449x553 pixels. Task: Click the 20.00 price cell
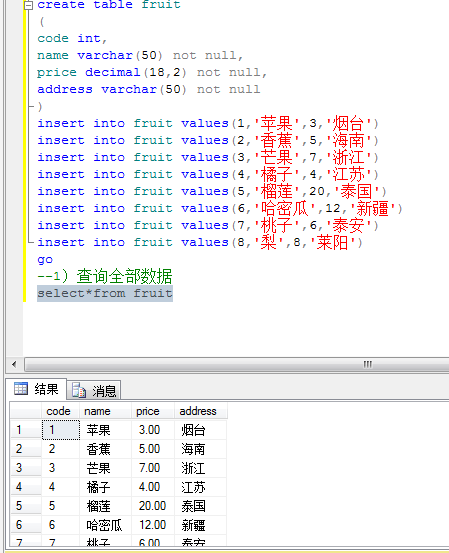click(153, 506)
